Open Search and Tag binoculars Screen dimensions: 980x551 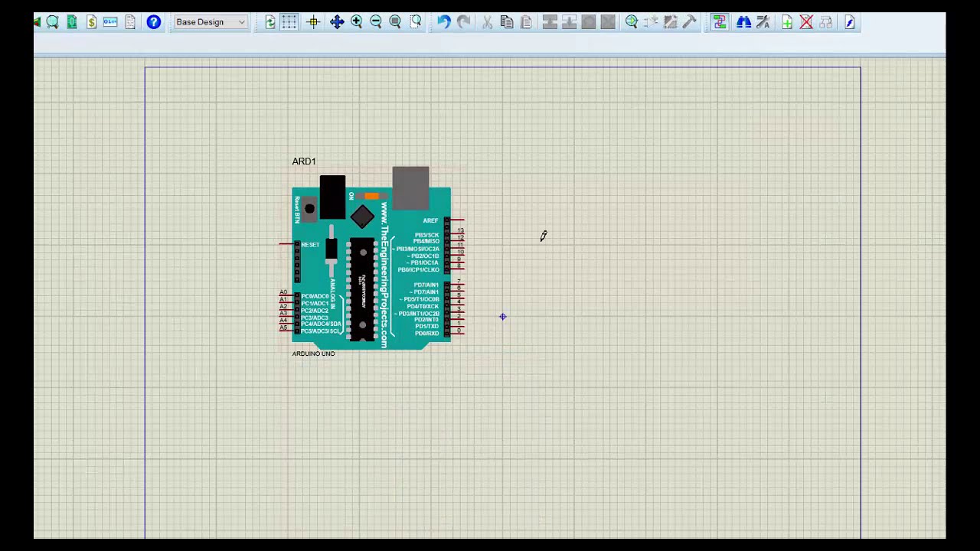coord(743,22)
